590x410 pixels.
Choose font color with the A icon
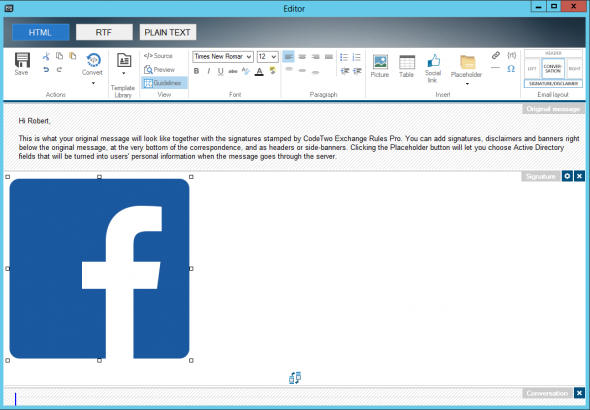pos(259,71)
